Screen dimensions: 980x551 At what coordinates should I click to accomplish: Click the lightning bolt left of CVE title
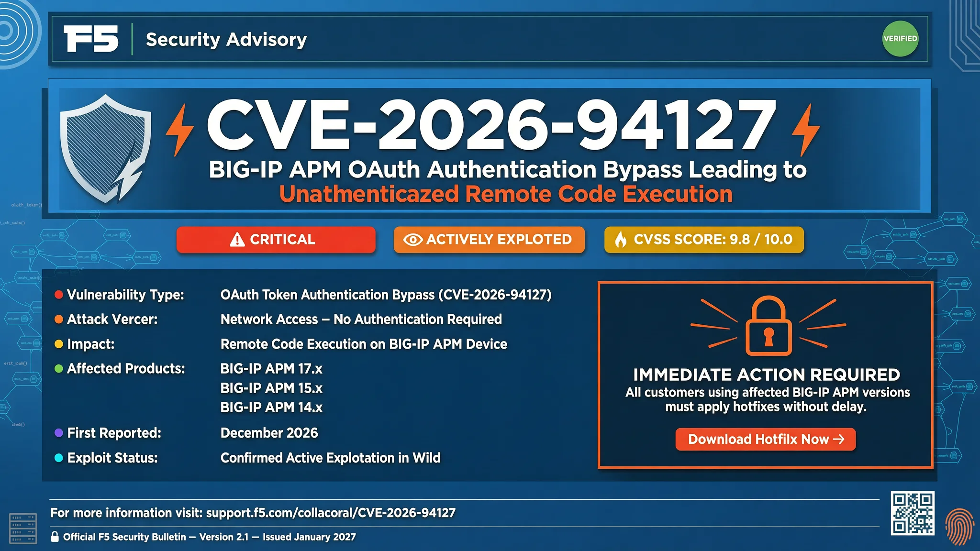tap(179, 130)
